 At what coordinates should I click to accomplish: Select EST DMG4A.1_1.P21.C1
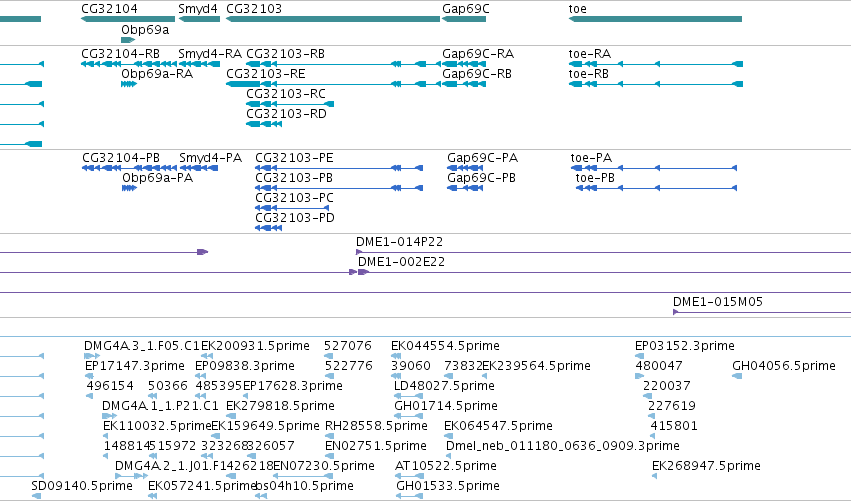160,407
